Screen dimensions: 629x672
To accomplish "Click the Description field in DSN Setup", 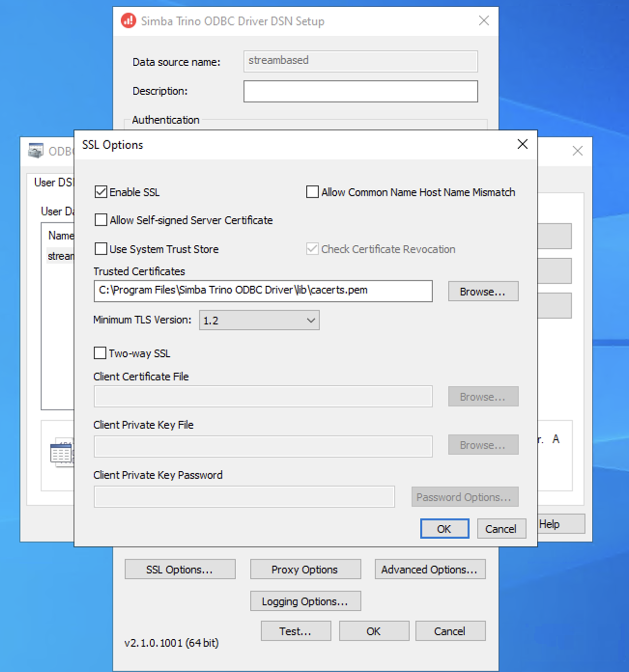I will point(361,91).
